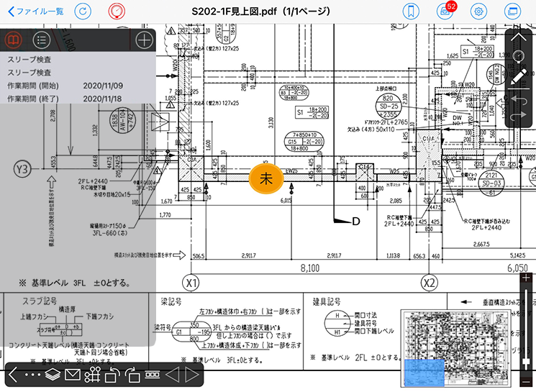Collapse the right tool palette with up chevron
This screenshot has height=392, width=536.
point(519,37)
